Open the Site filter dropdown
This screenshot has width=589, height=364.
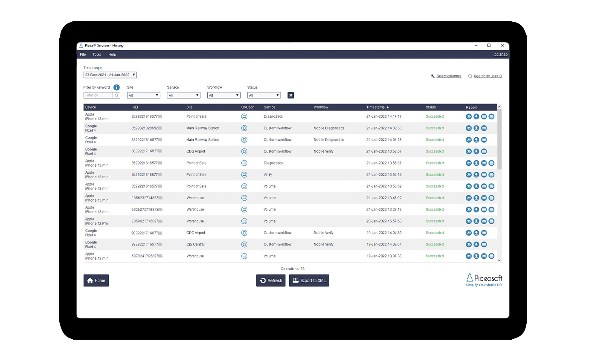[144, 95]
